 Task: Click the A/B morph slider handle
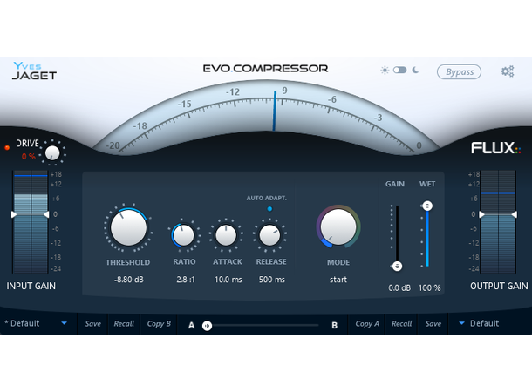[207, 326]
